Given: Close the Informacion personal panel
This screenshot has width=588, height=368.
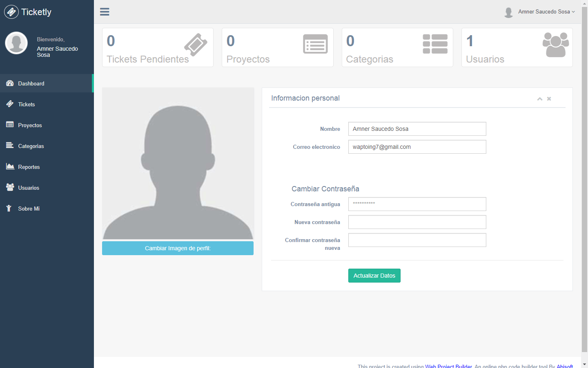Looking at the screenshot, I should pos(549,99).
